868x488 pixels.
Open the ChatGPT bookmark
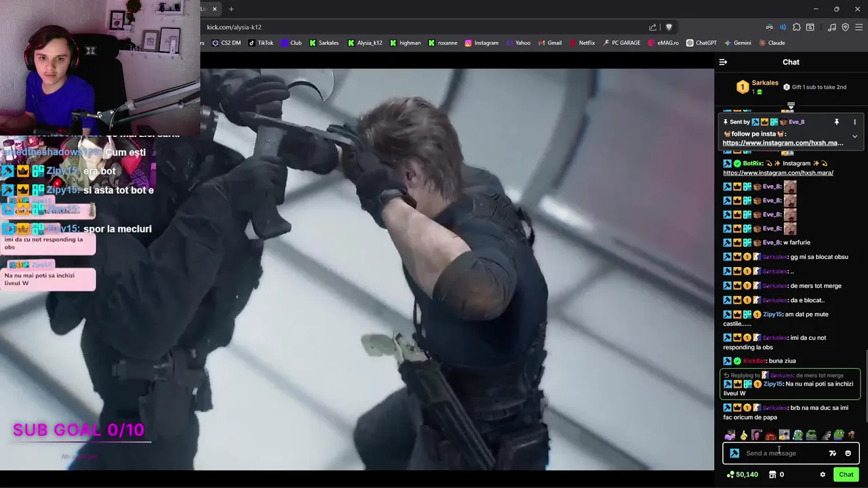point(702,43)
